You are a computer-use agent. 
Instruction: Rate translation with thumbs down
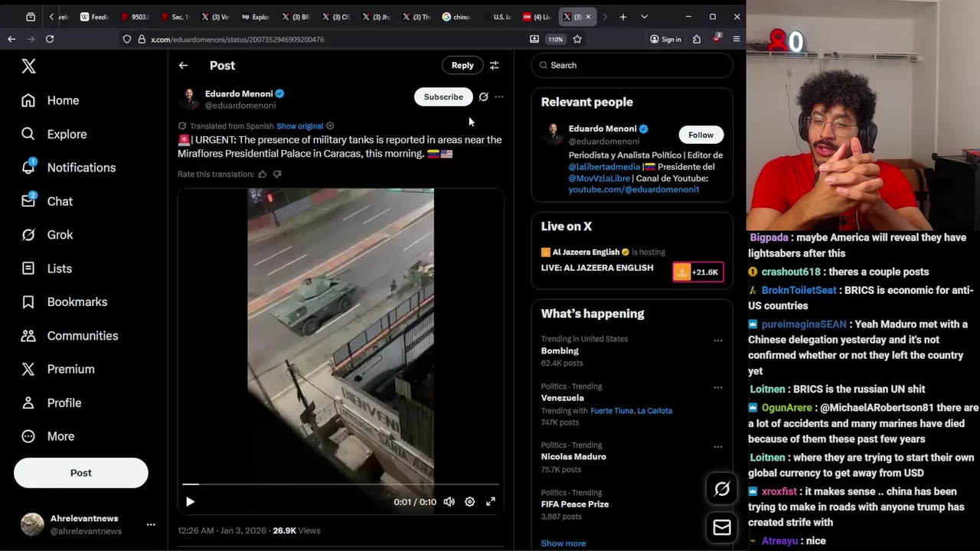277,174
